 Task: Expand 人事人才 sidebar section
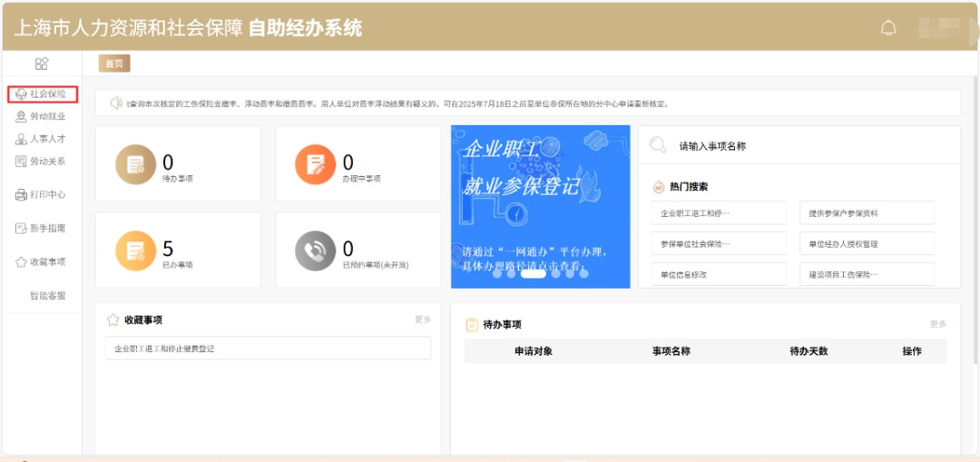(x=42, y=139)
